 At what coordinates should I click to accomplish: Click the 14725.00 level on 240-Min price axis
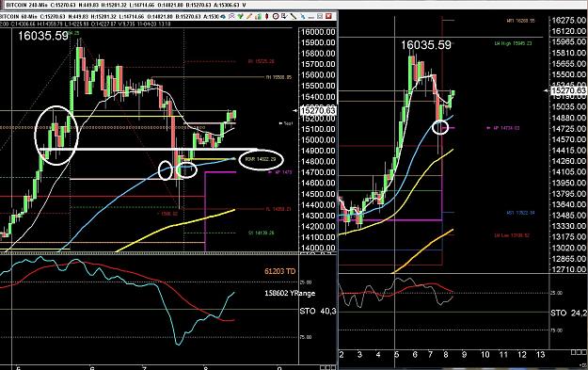(568, 129)
